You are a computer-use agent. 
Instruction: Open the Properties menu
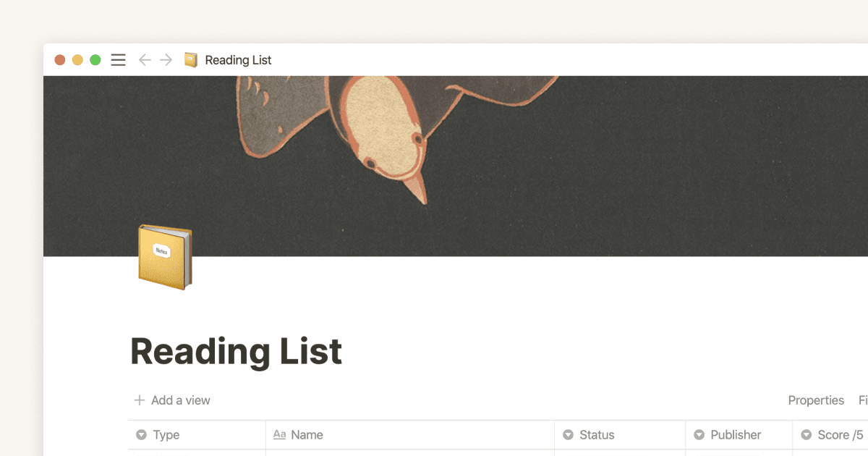pyautogui.click(x=816, y=400)
